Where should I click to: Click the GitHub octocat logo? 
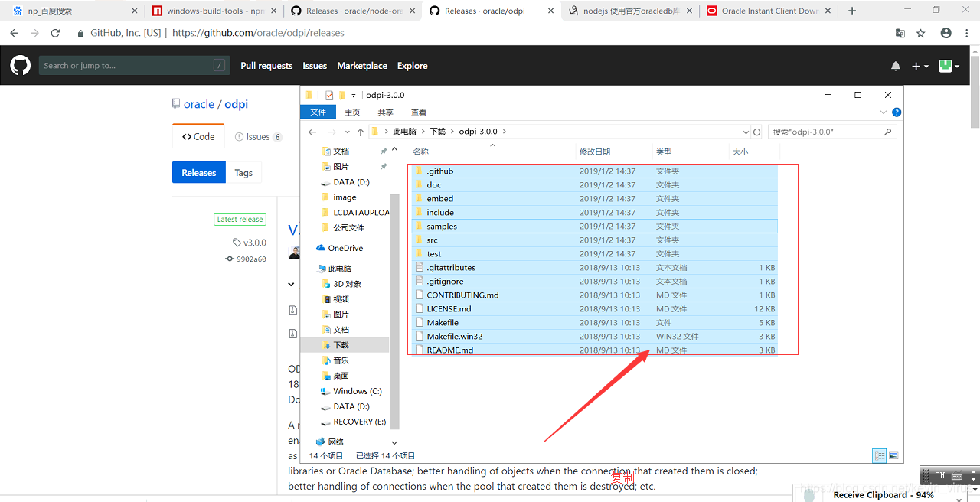point(21,66)
